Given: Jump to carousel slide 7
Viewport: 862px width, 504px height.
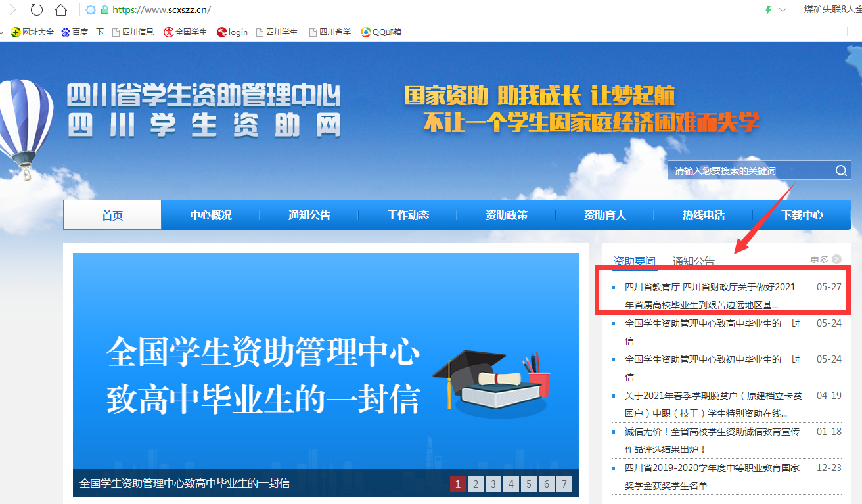Looking at the screenshot, I should pos(564,484).
